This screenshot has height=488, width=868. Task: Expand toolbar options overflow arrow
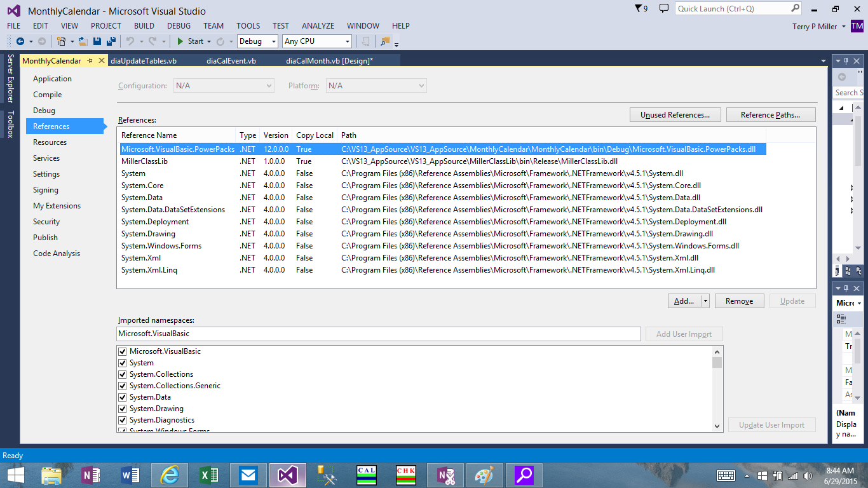397,44
